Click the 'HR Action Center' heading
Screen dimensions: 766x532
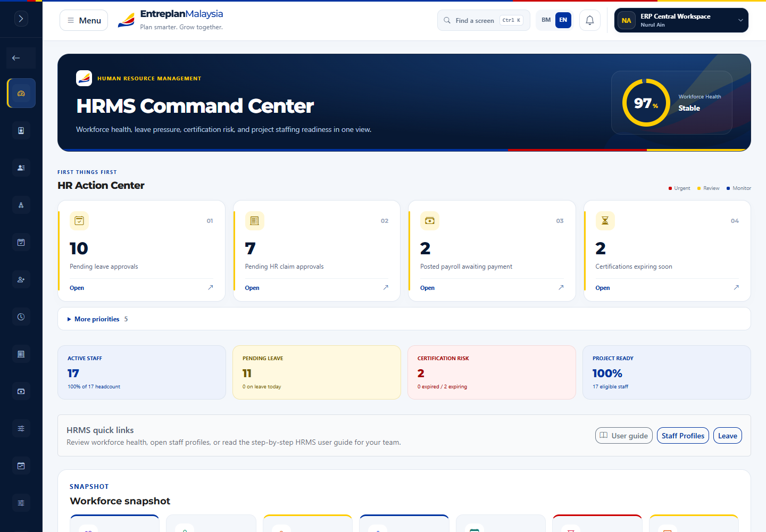[101, 185]
